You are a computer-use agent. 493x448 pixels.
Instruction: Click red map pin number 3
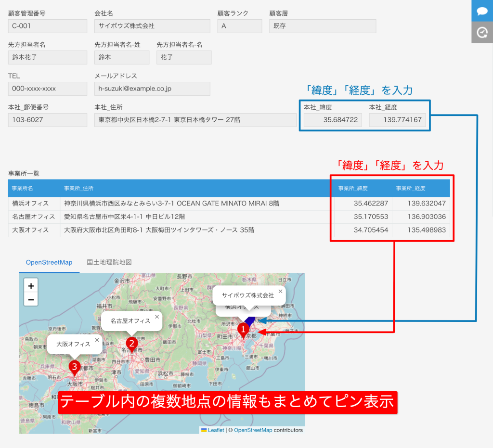(75, 368)
